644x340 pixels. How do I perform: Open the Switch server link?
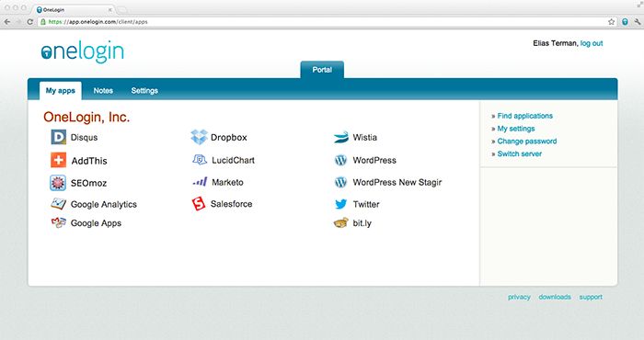(520, 153)
